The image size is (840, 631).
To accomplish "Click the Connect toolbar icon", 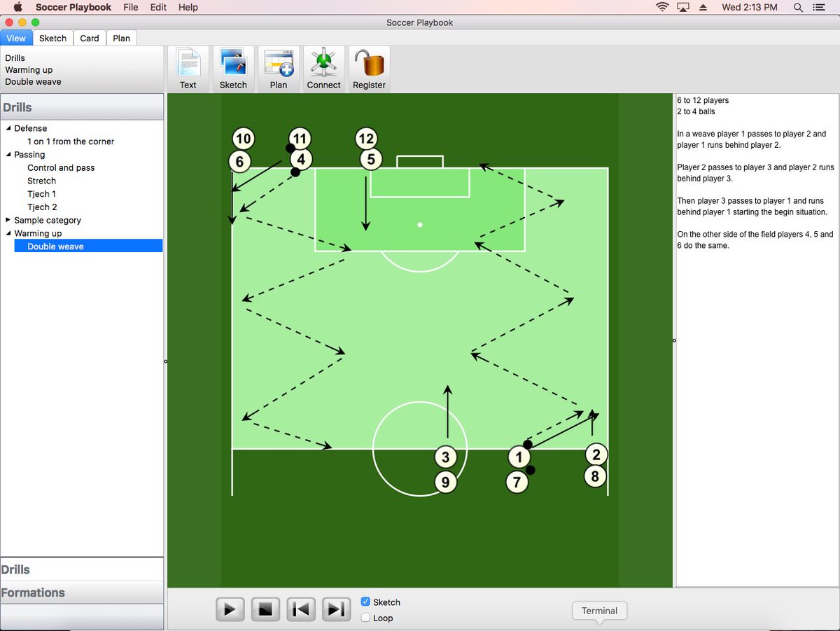I will pos(323,69).
